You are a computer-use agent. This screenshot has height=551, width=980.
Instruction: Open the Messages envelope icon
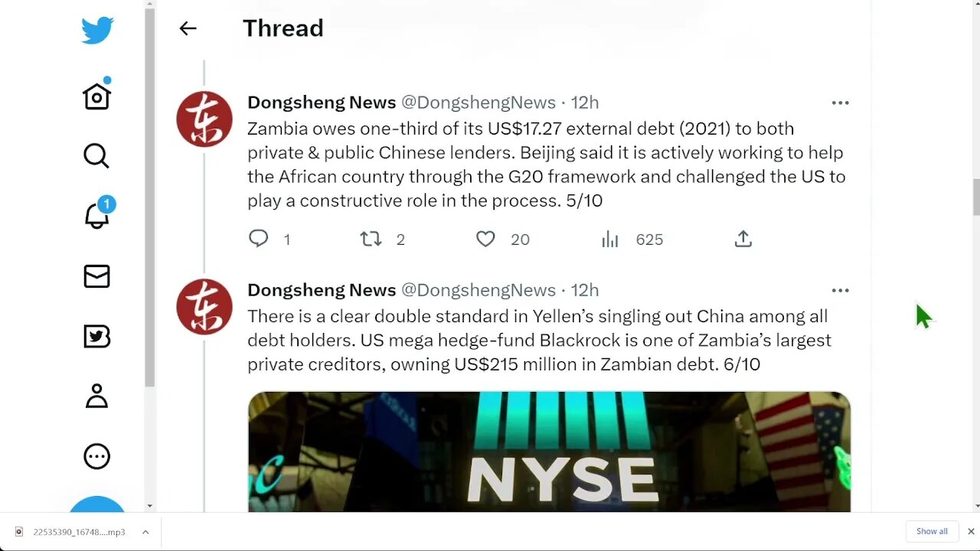click(97, 276)
